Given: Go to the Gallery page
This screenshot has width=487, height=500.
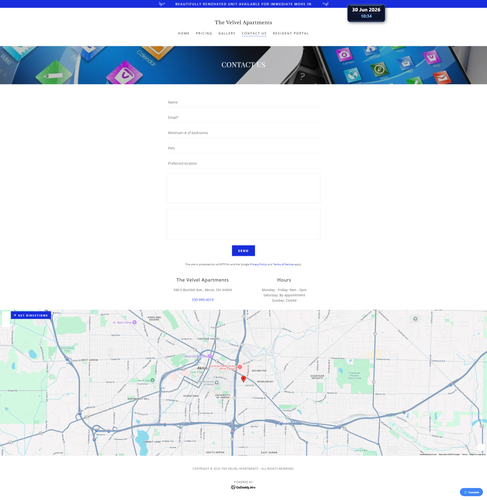Looking at the screenshot, I should point(227,33).
